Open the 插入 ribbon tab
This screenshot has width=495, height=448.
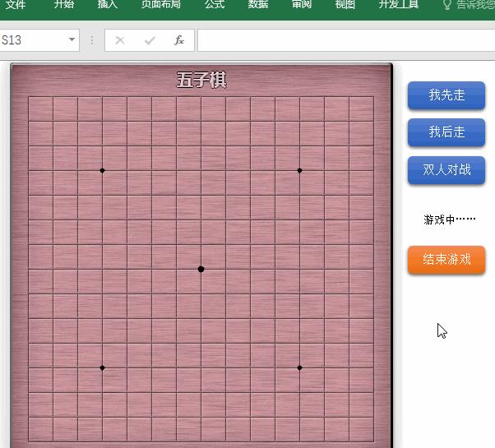click(108, 4)
